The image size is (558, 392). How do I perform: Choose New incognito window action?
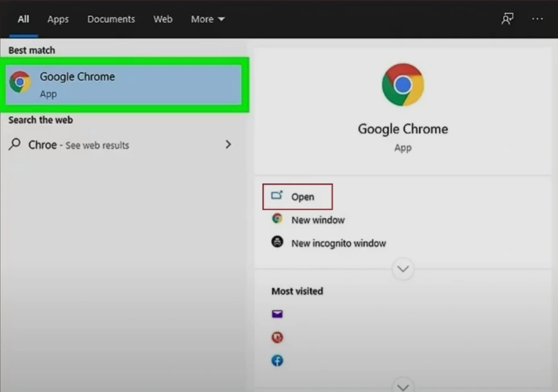pyautogui.click(x=328, y=243)
